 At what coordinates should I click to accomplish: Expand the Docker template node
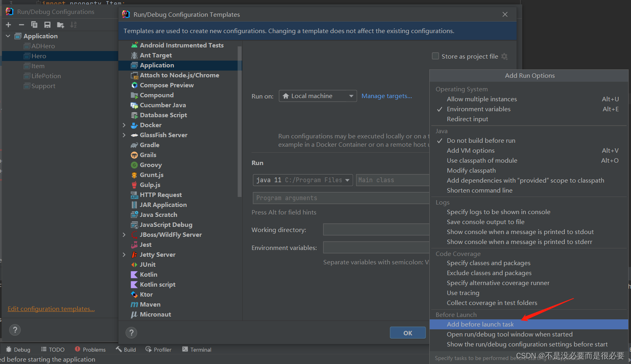pyautogui.click(x=124, y=125)
